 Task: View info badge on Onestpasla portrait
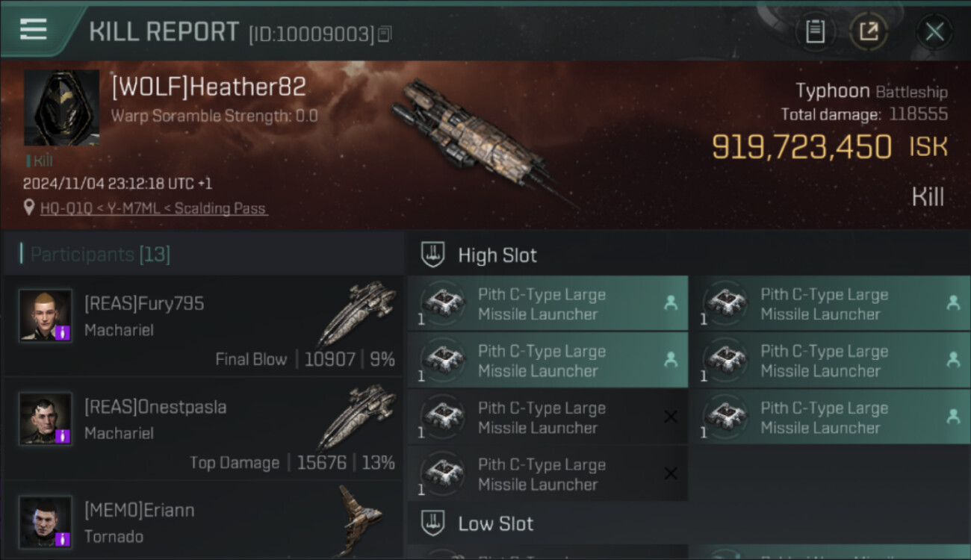(64, 435)
